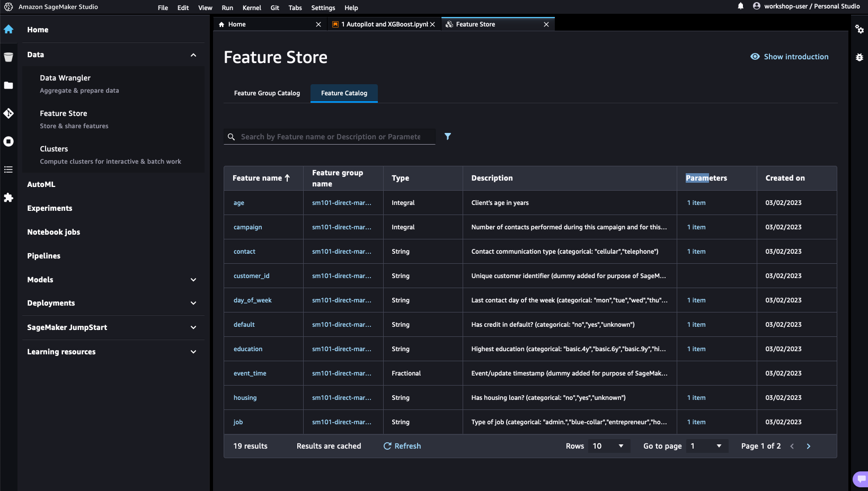
Task: Click the user profile icon
Action: [x=757, y=6]
